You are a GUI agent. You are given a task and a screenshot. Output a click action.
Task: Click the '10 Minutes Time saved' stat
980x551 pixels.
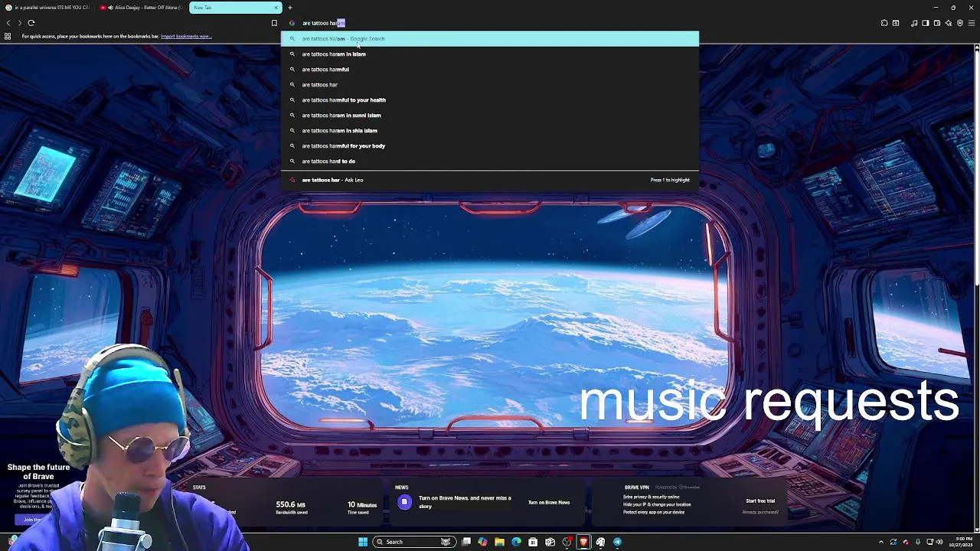tap(362, 507)
